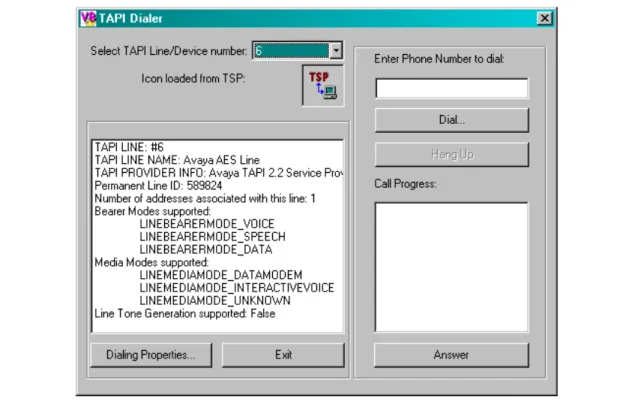
Task: Select 'Number of addresses associated' line
Action: pos(205,199)
